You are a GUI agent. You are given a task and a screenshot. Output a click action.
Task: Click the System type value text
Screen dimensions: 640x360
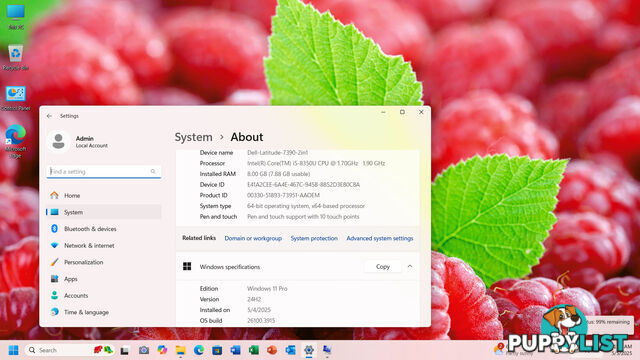point(306,206)
